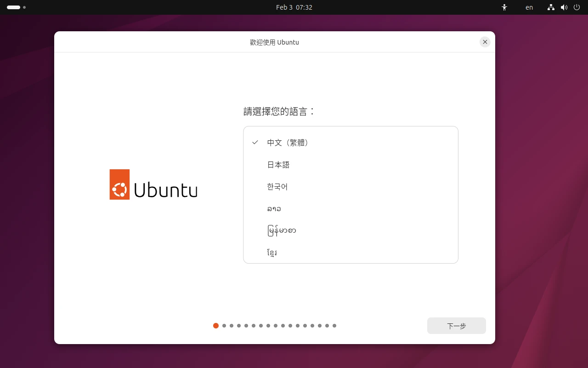
Task: Close the 歡迎使用 Ubuntu welcome window
Action: tap(485, 42)
